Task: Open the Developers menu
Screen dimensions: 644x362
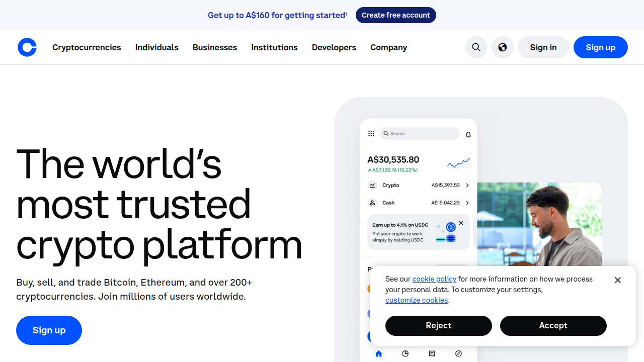Action: tap(334, 47)
